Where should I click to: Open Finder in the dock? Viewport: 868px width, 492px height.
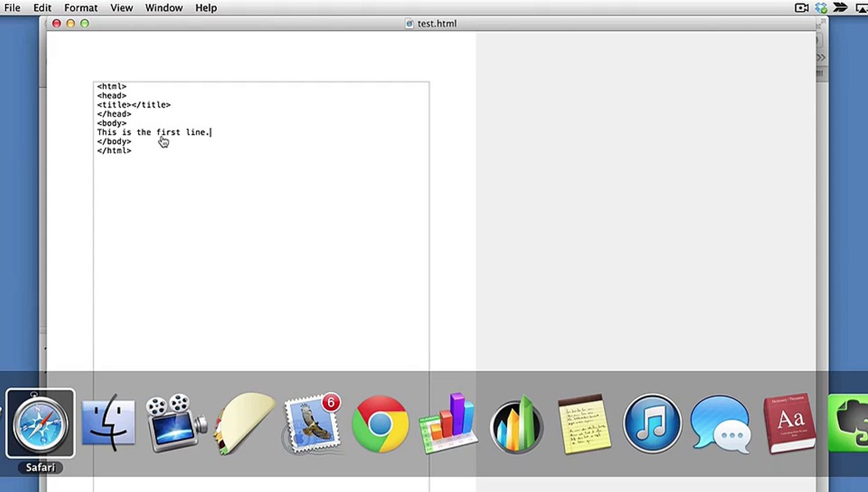(x=108, y=424)
